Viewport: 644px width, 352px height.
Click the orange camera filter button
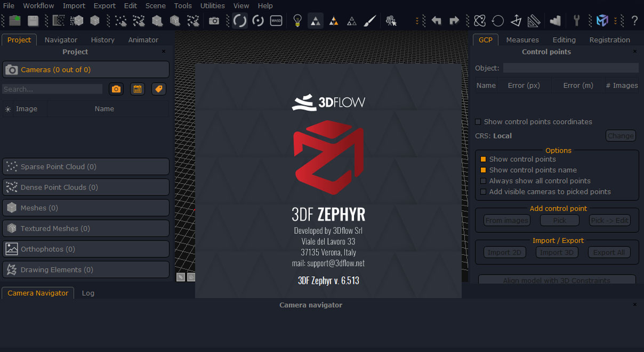[x=116, y=89]
